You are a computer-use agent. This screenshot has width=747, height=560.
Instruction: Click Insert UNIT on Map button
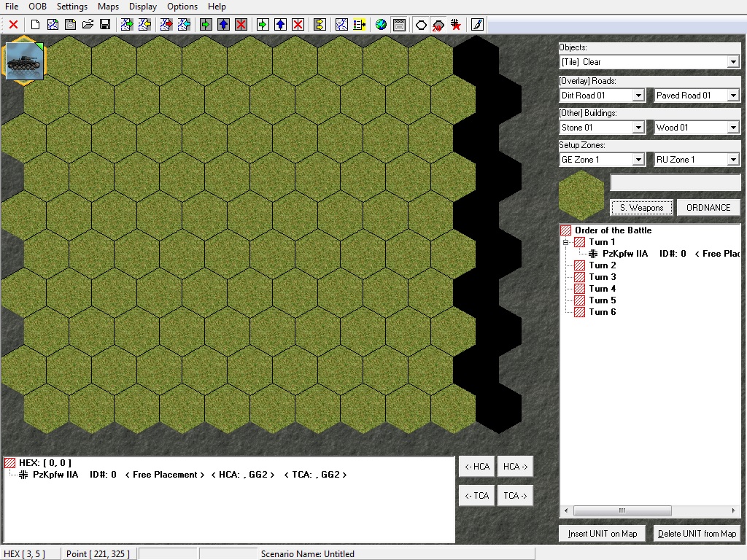tap(602, 534)
